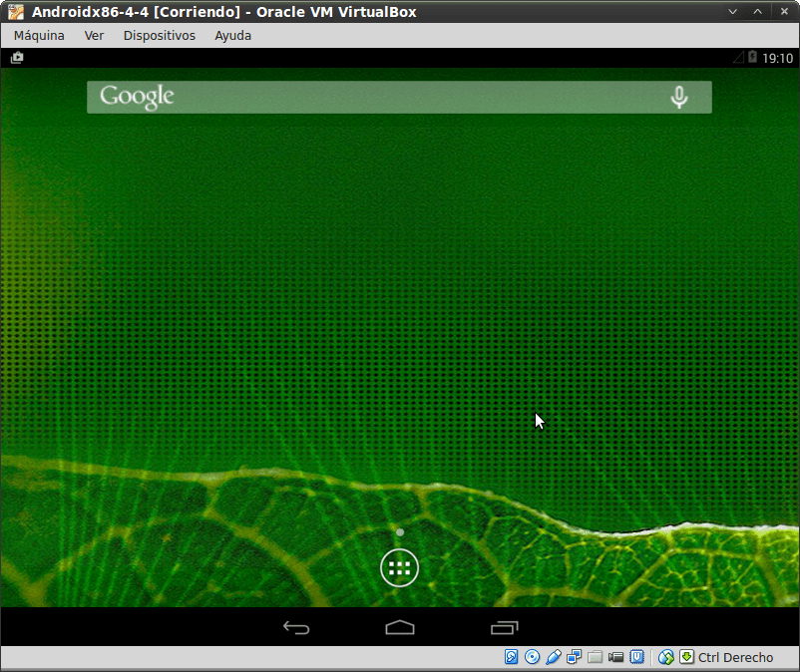
Task: Tap the voice search microphone icon
Action: [678, 97]
